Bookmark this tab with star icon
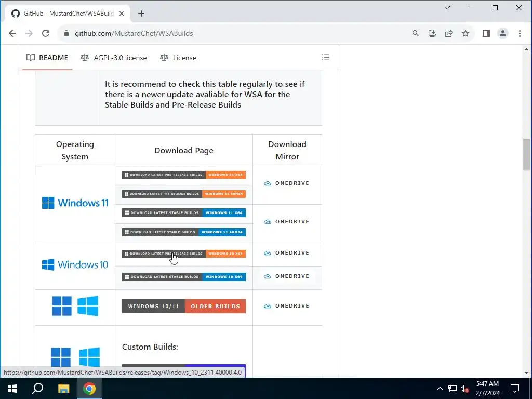The image size is (532, 399). click(465, 33)
